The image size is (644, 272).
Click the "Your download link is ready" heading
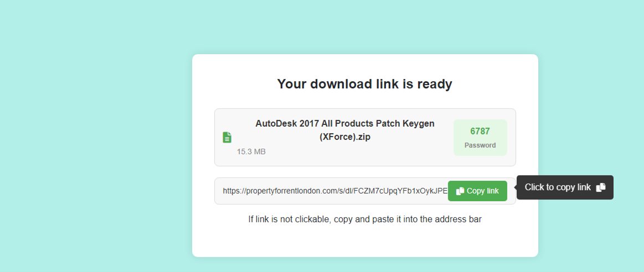point(364,84)
